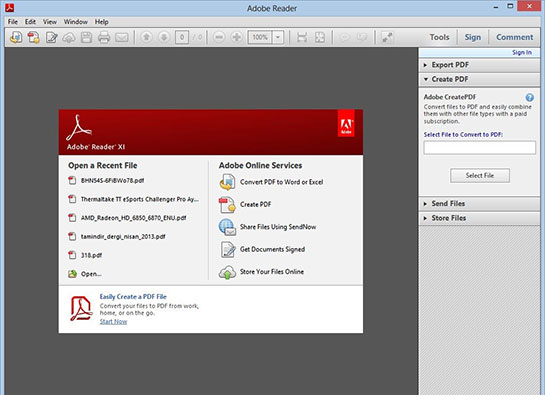Click the Print icon in toolbar

[104, 37]
